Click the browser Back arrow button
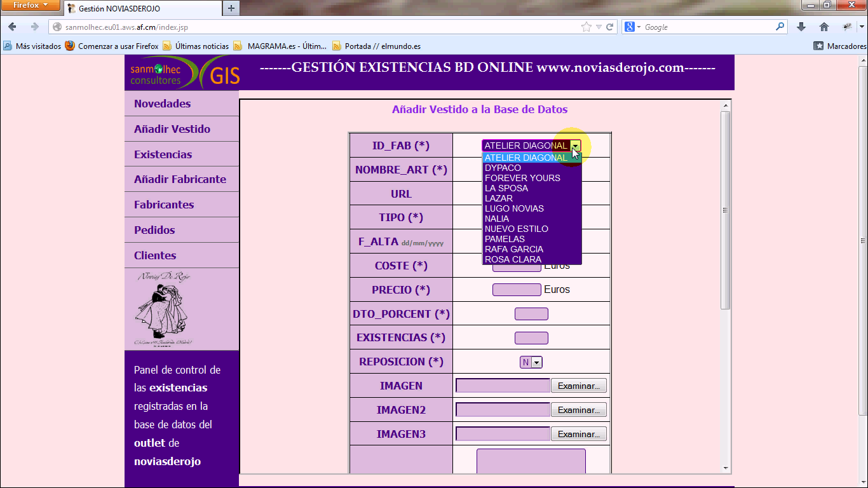This screenshot has width=868, height=488. (x=12, y=27)
